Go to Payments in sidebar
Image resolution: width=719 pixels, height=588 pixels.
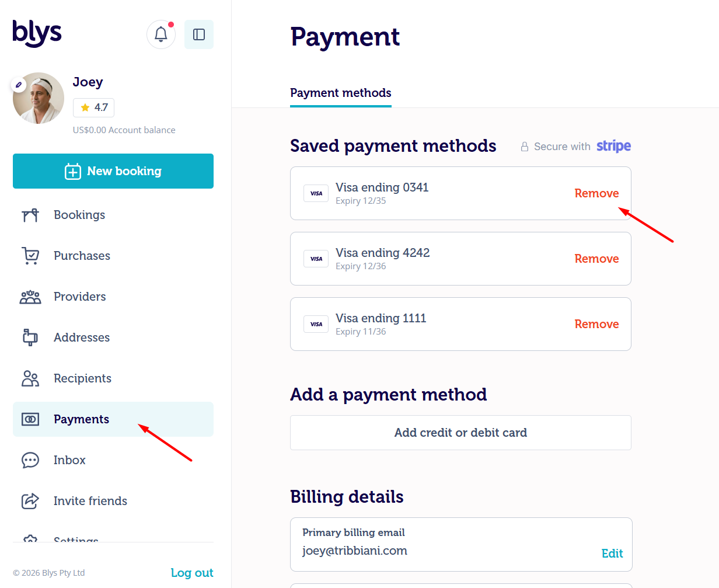tap(113, 419)
